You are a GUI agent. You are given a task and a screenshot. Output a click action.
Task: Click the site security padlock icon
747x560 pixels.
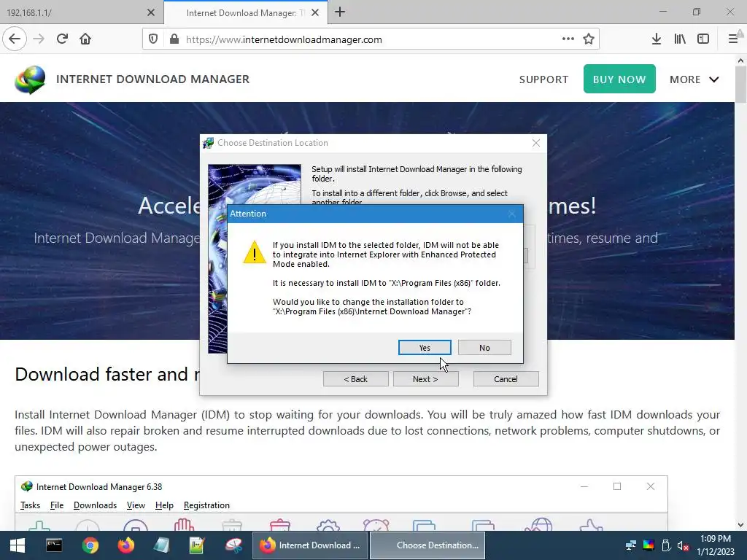coord(174,39)
